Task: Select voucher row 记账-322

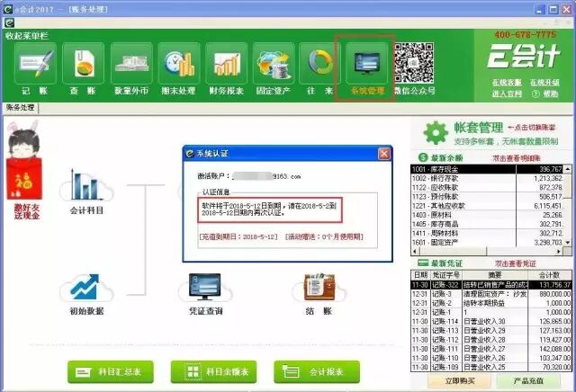Action: tap(491, 285)
